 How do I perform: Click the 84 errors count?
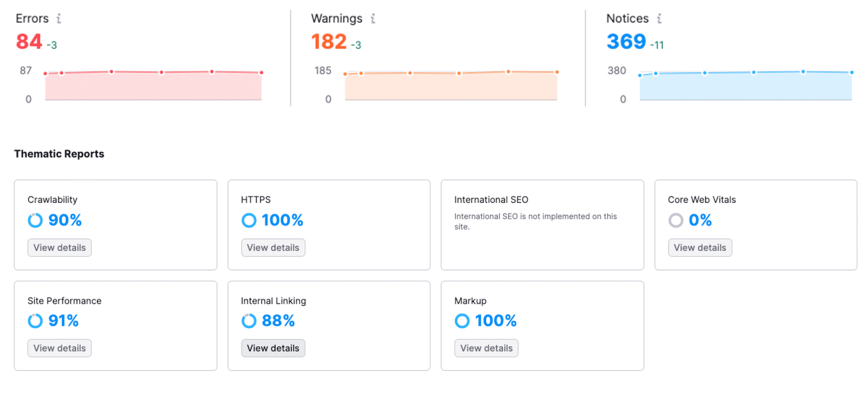click(29, 42)
